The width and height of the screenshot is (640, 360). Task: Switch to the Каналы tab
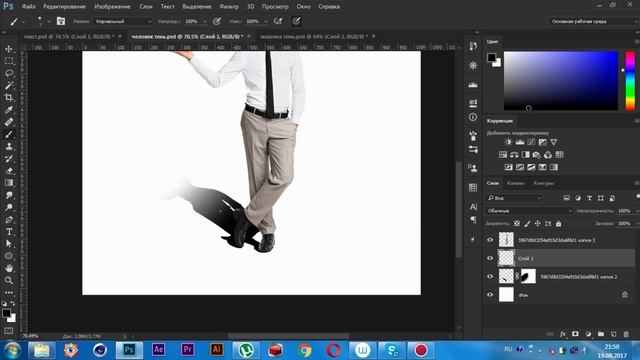[516, 183]
